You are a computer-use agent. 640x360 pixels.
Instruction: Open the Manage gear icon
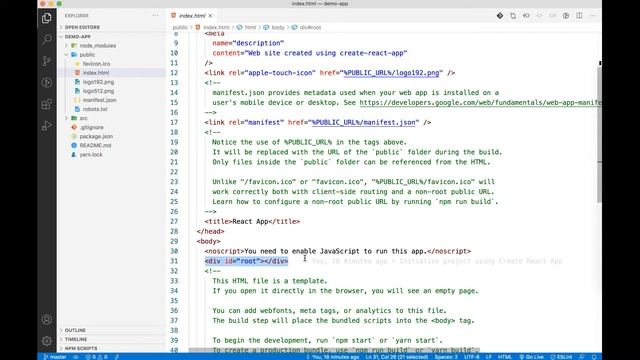click(x=47, y=340)
